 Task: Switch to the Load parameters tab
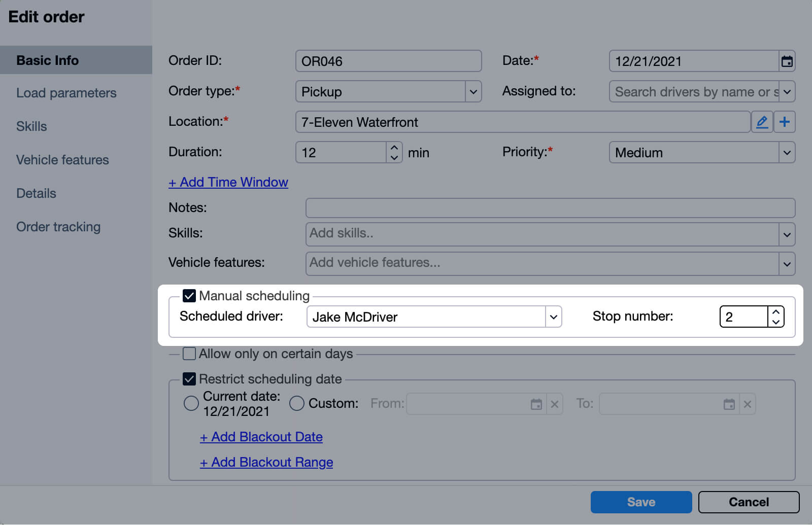66,93
